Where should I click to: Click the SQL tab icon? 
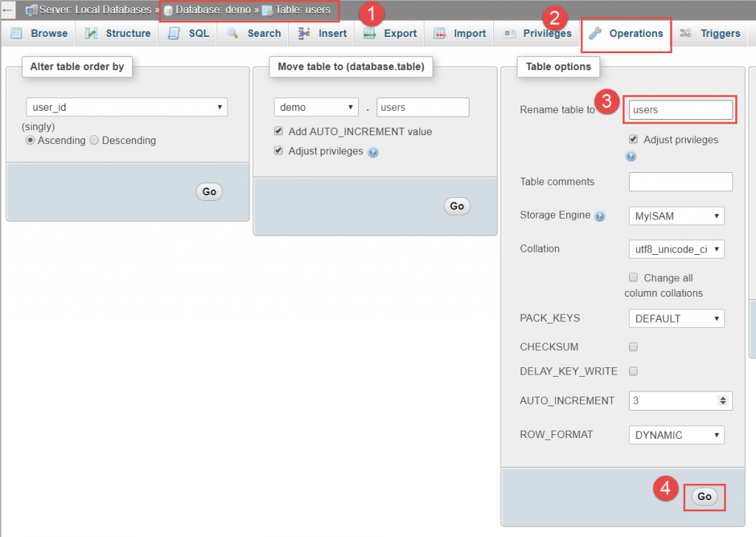click(x=174, y=33)
